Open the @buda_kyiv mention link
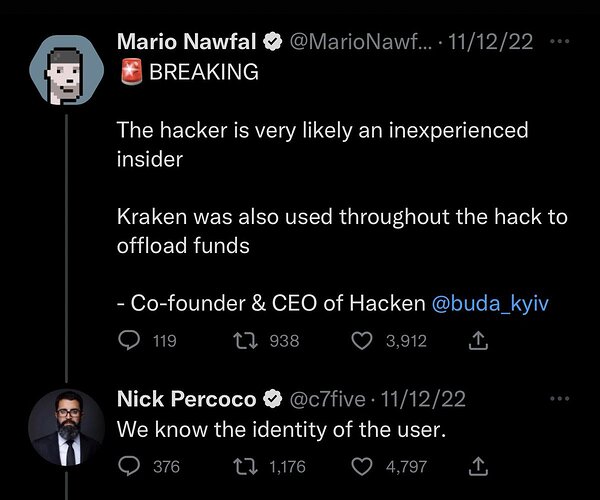This screenshot has width=600, height=500. click(x=490, y=303)
